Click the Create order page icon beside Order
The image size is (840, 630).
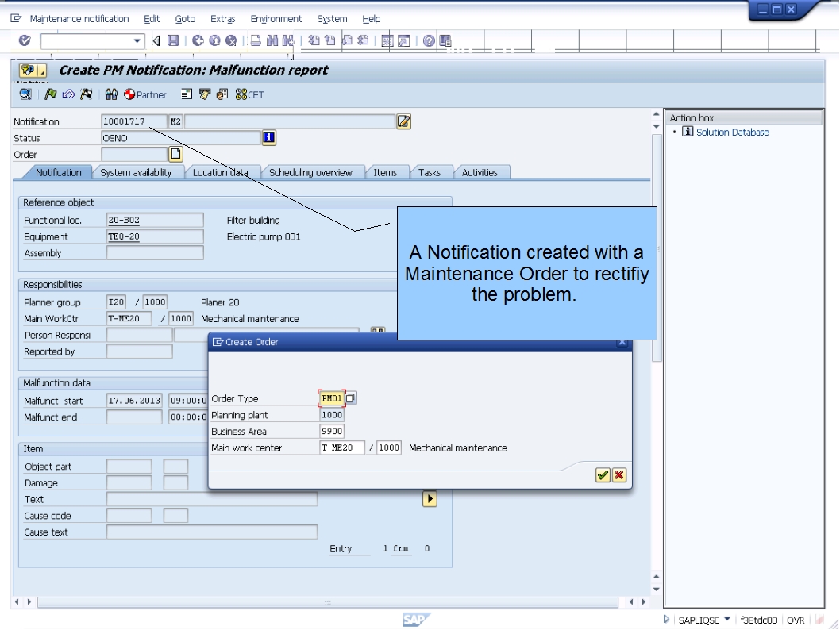click(175, 154)
